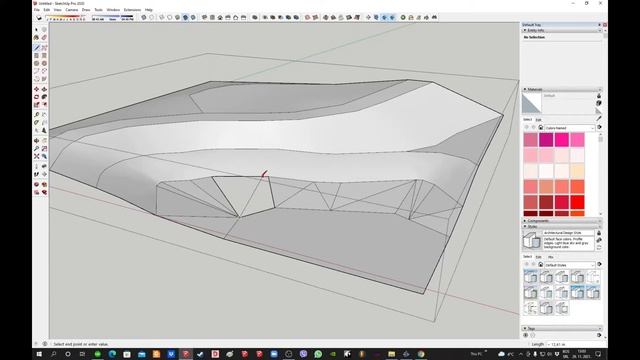The width and height of the screenshot is (640, 360).
Task: Select the arrow Select tool in left toolbar
Action: pyautogui.click(x=36, y=30)
